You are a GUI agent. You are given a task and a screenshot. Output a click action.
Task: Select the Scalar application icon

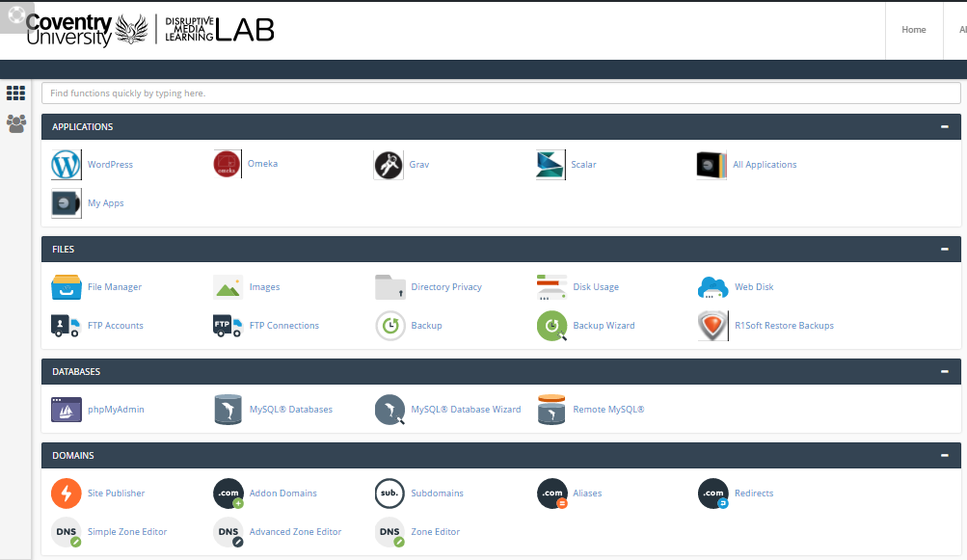(x=551, y=165)
